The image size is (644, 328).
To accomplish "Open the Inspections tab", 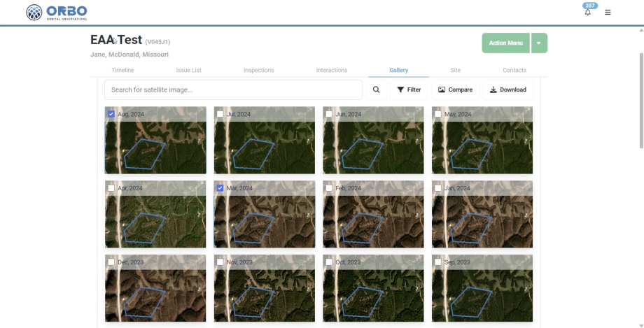I will (259, 70).
